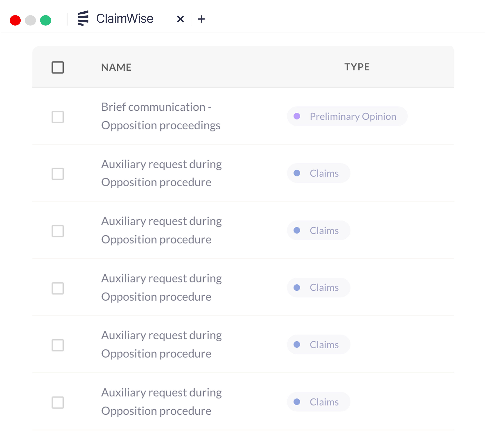The image size is (485, 448).
Task: Tick the fourth Auxiliary request row checkbox
Action: click(x=58, y=345)
